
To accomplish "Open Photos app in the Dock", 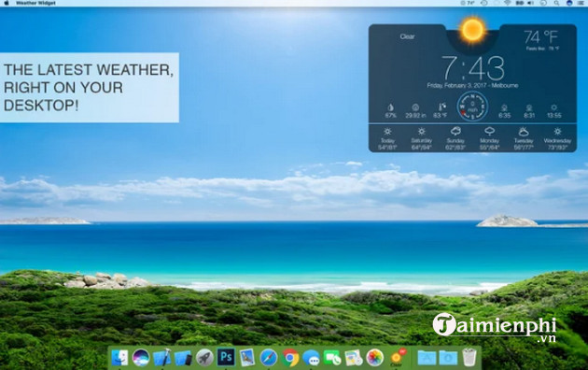I will tap(375, 358).
